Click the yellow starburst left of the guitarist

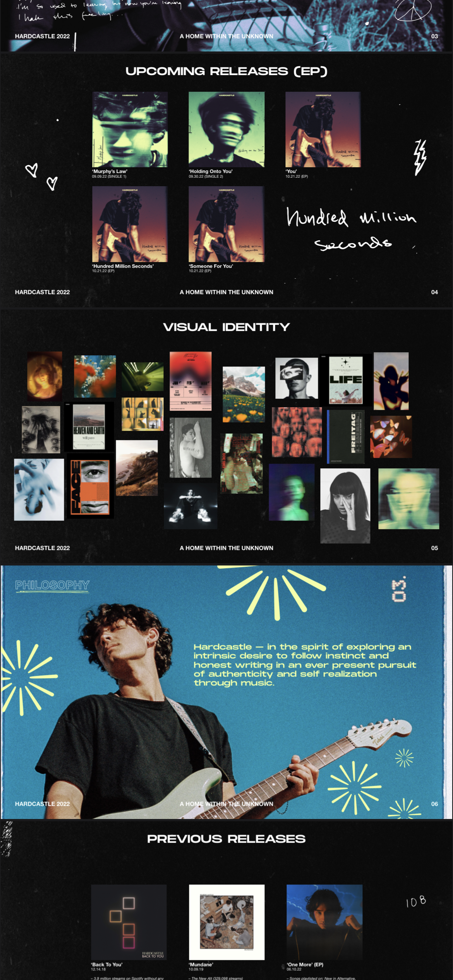point(28,677)
